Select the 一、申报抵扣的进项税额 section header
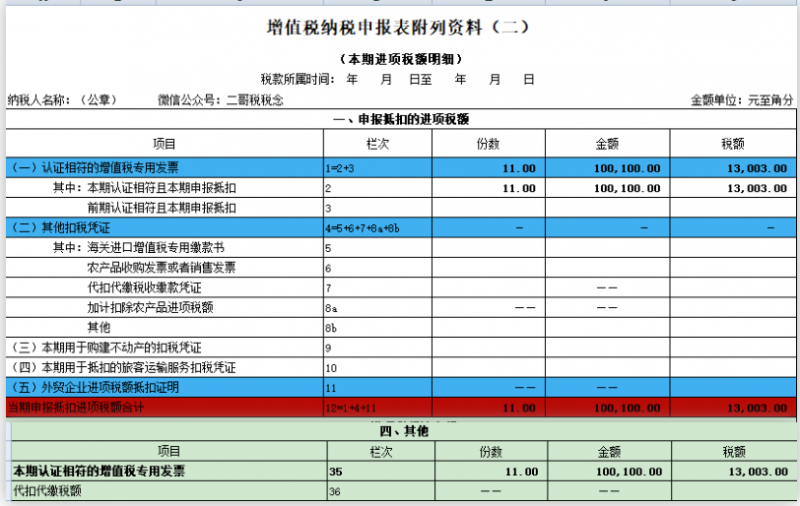 400,120
